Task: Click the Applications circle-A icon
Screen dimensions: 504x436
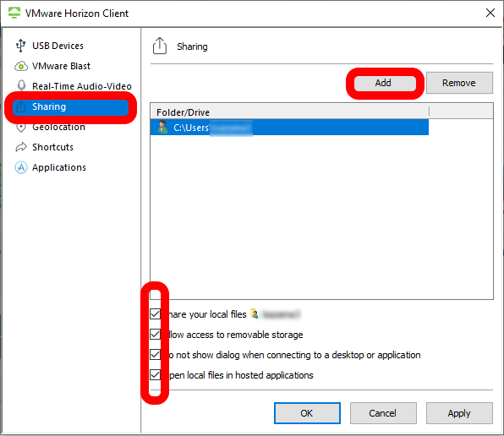Action: click(21, 167)
